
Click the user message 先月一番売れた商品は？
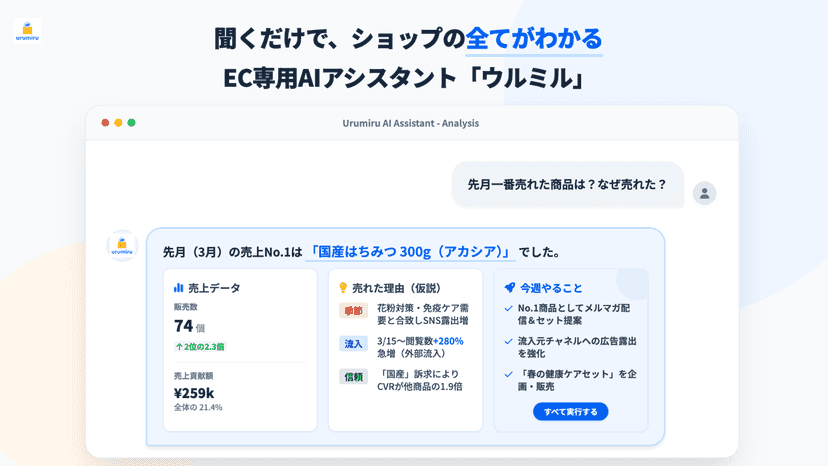(568, 184)
